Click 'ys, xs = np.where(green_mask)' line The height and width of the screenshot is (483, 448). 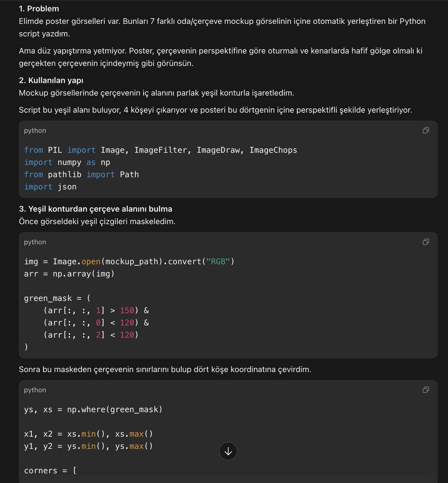93,410
